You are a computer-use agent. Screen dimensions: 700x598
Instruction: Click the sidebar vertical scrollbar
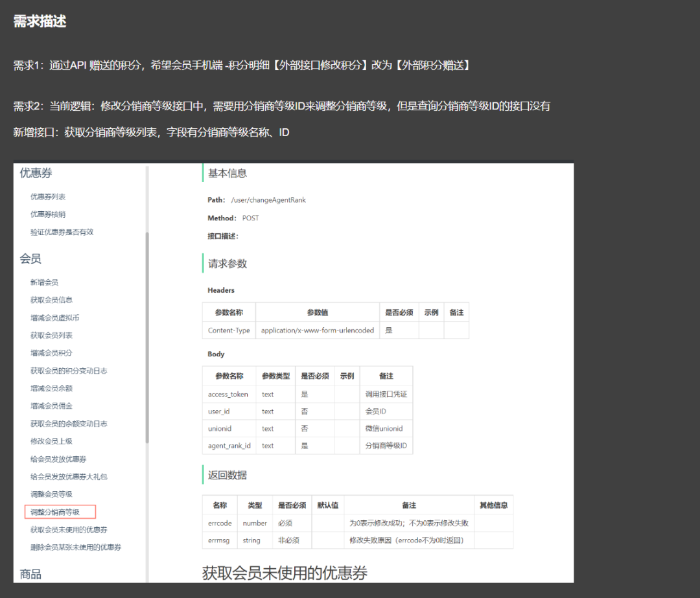coord(147,338)
